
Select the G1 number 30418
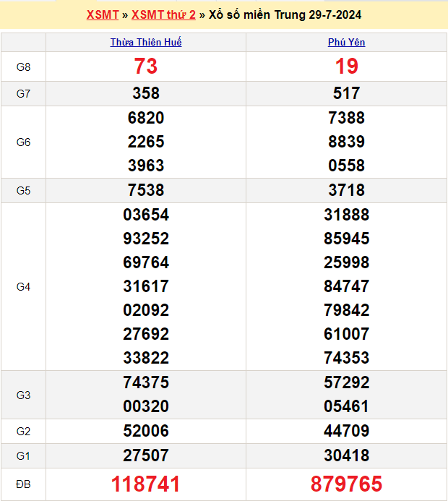[x=347, y=455]
